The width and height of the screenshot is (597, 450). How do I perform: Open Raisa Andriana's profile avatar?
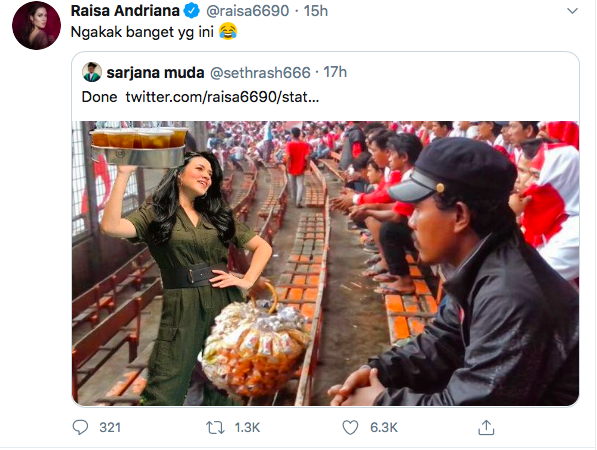37,26
